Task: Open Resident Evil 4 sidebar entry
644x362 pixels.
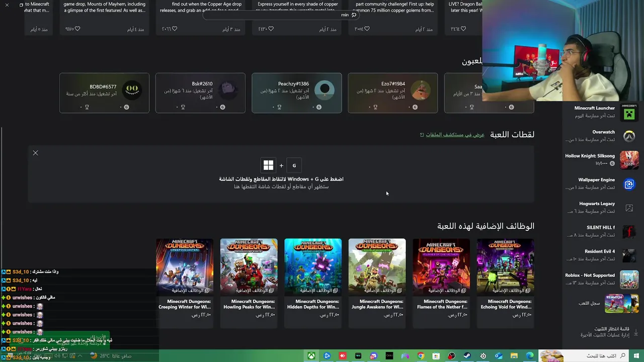Action: click(x=601, y=255)
